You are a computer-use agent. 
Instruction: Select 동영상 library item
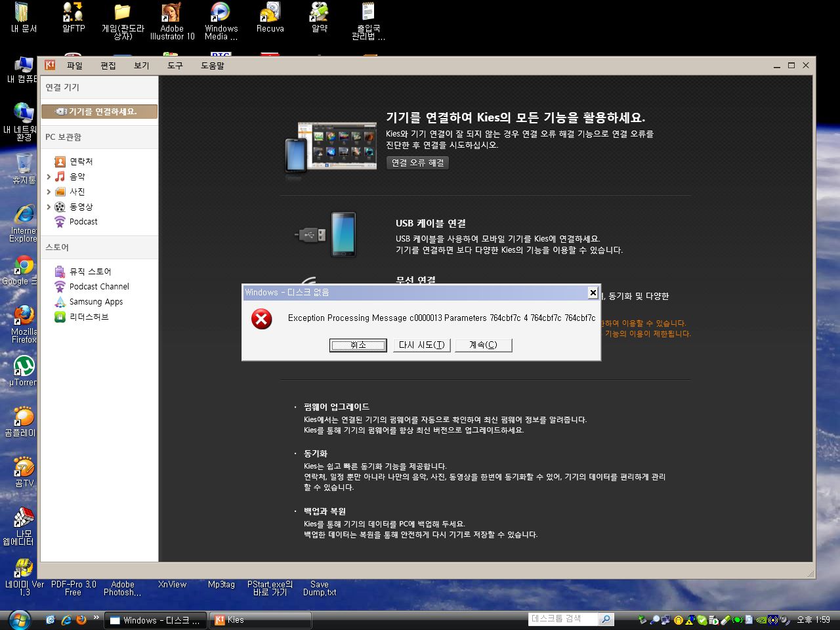81,207
